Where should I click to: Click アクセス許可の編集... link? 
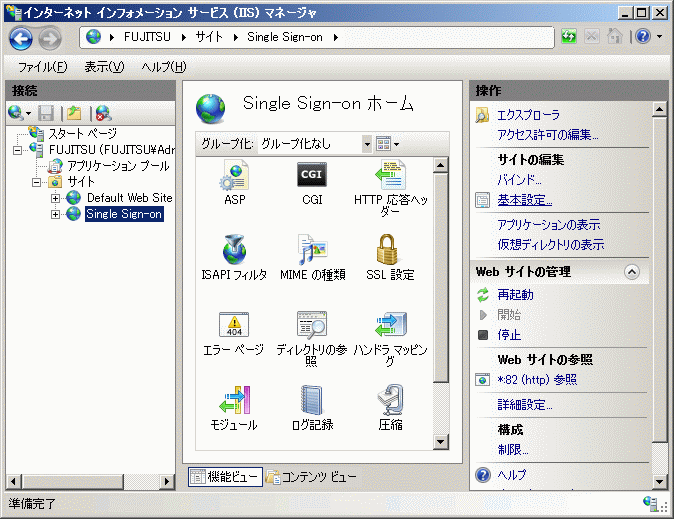tap(548, 135)
